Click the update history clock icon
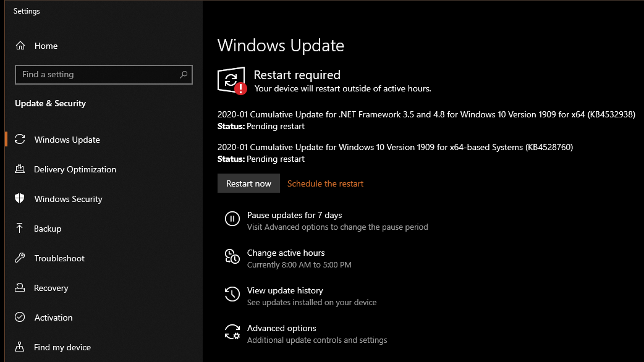This screenshot has height=362, width=644. (x=232, y=294)
